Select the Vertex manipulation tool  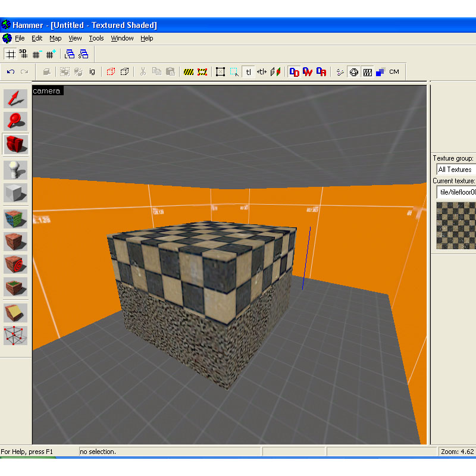pyautogui.click(x=15, y=336)
